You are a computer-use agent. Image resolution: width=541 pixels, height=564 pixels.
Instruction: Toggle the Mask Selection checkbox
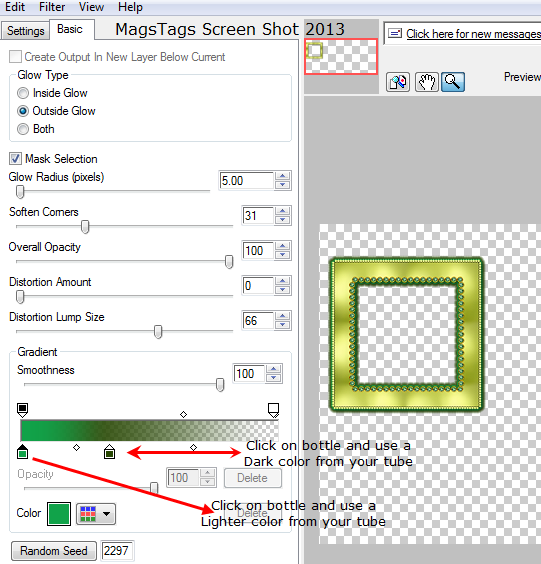coord(15,159)
